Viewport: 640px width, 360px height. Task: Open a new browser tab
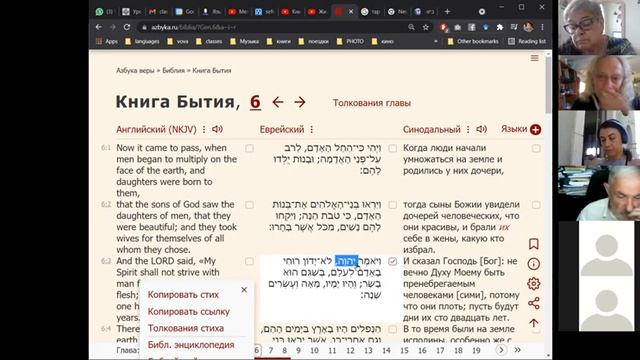447,11
